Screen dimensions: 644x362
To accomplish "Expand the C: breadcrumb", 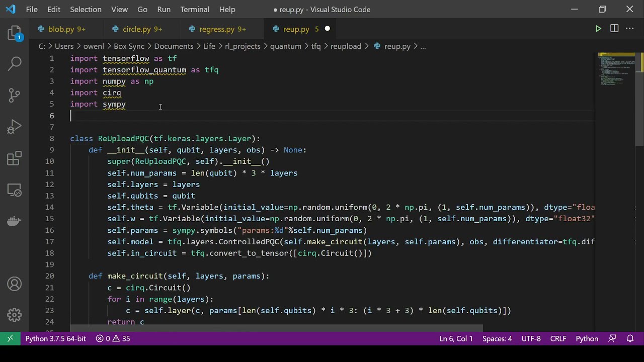I will (x=42, y=46).
